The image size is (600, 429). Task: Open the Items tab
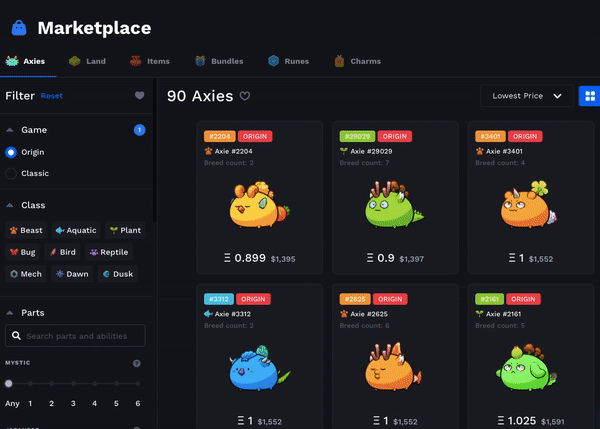[150, 61]
